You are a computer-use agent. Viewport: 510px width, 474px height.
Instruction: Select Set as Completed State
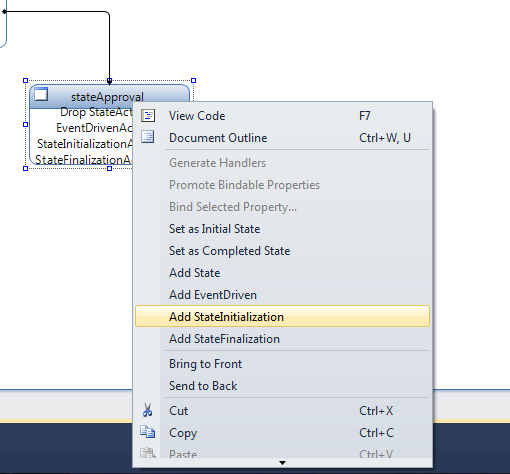click(x=282, y=251)
